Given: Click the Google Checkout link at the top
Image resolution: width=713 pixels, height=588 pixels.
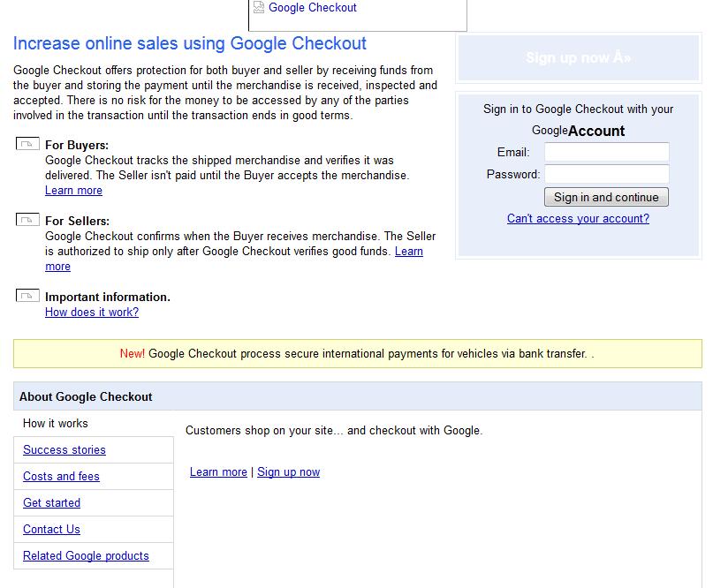Looking at the screenshot, I should tap(311, 7).
